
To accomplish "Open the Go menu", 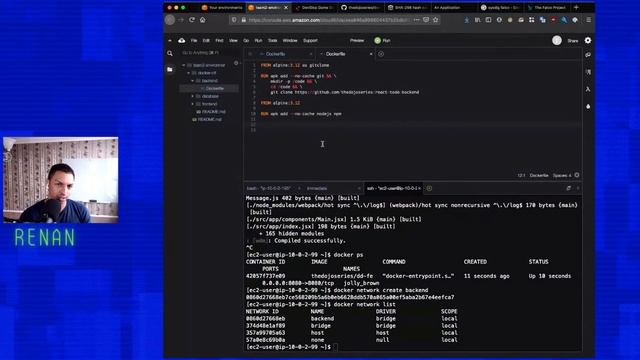I will [x=246, y=40].
